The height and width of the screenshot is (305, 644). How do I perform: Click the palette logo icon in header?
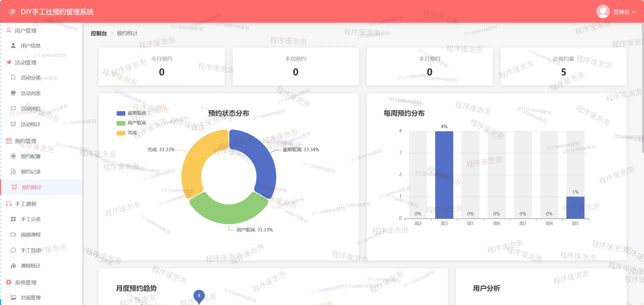(12, 12)
